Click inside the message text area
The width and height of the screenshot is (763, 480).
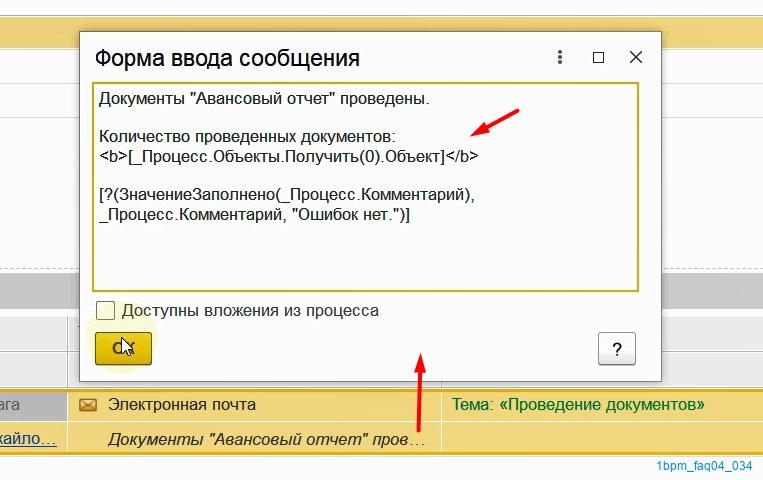365,187
